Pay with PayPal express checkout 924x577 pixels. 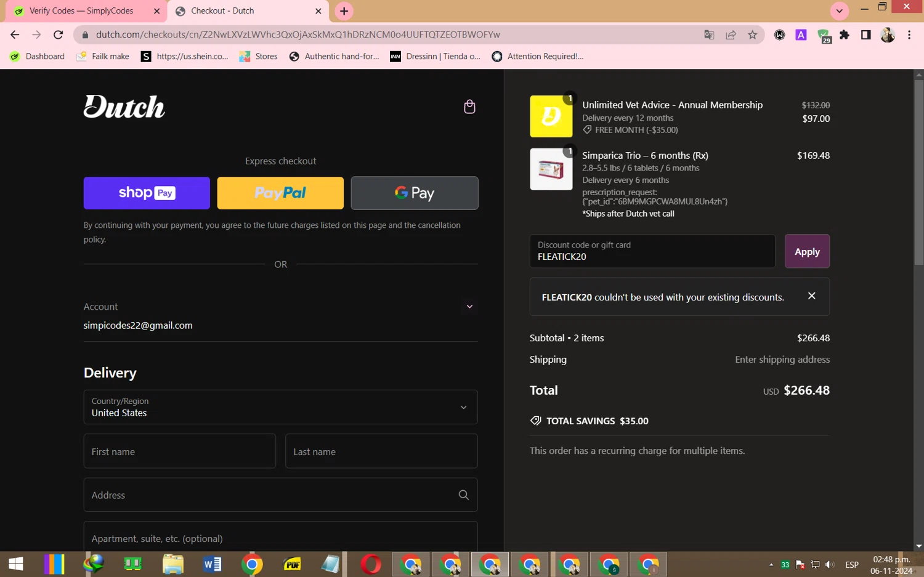280,193
